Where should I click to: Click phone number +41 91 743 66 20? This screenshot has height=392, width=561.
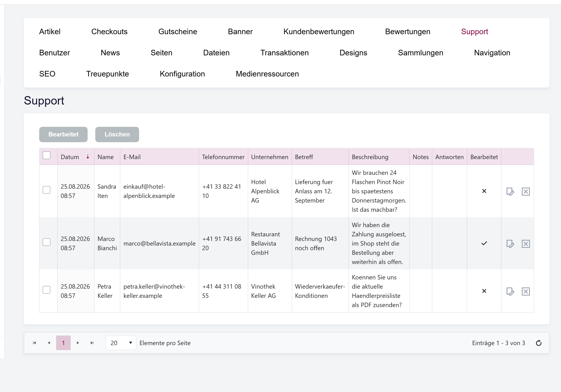(x=222, y=243)
